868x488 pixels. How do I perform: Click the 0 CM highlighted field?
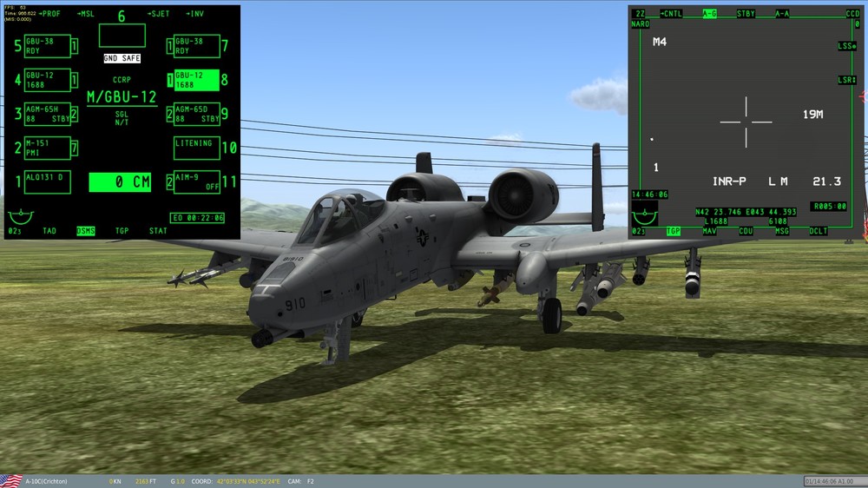tap(120, 181)
